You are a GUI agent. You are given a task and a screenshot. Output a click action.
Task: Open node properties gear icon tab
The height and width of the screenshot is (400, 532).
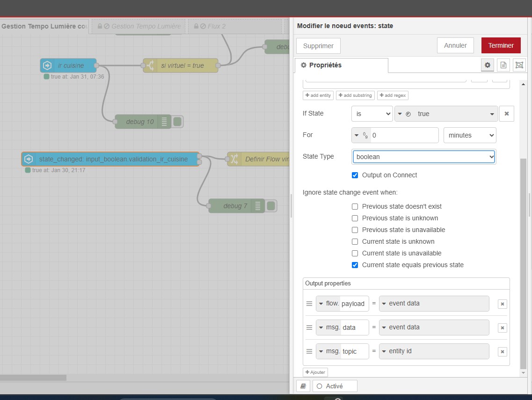coord(487,65)
